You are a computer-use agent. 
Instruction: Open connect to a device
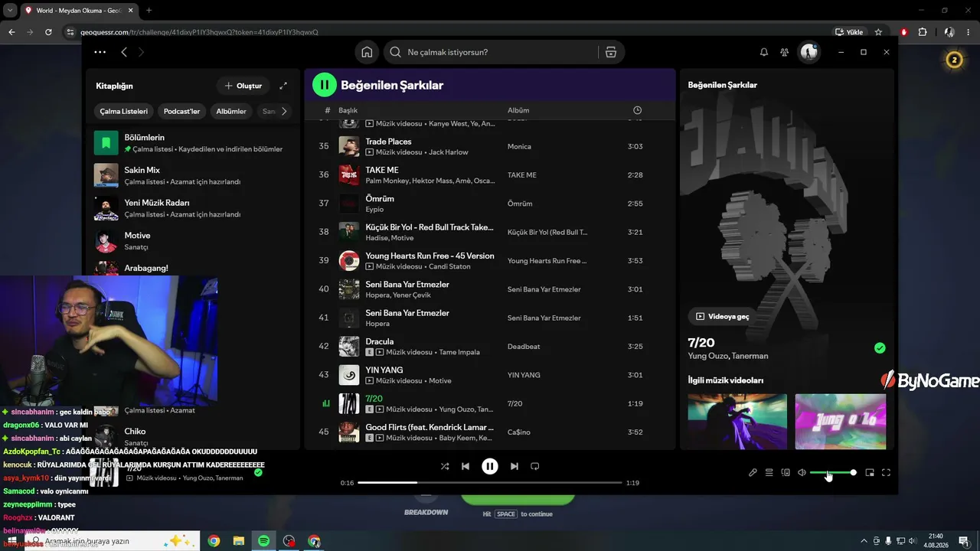(x=786, y=472)
